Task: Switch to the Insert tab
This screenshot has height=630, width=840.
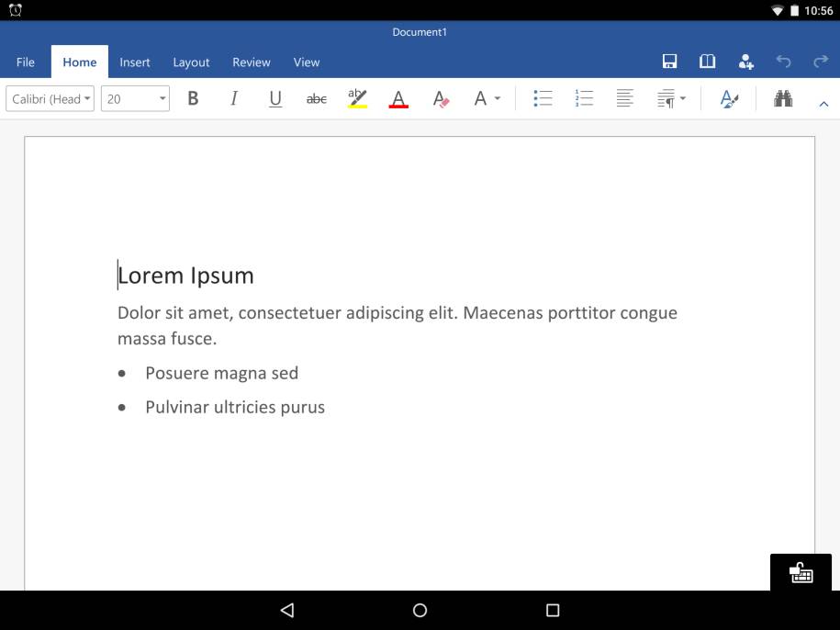Action: pos(134,62)
